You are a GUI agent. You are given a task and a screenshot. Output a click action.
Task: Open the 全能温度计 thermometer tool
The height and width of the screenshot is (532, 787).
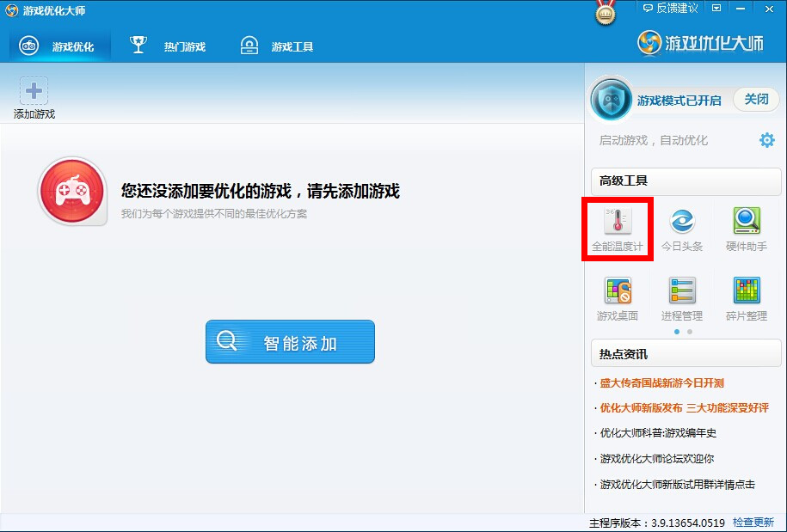pyautogui.click(x=618, y=229)
